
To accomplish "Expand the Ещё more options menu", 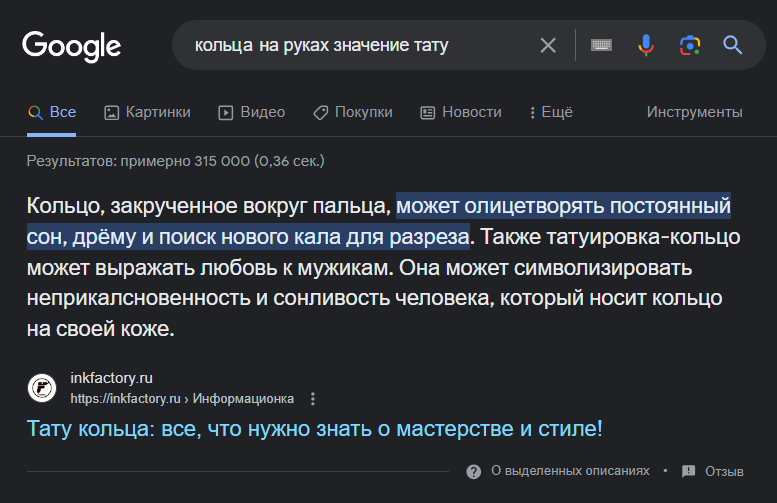I will (550, 112).
